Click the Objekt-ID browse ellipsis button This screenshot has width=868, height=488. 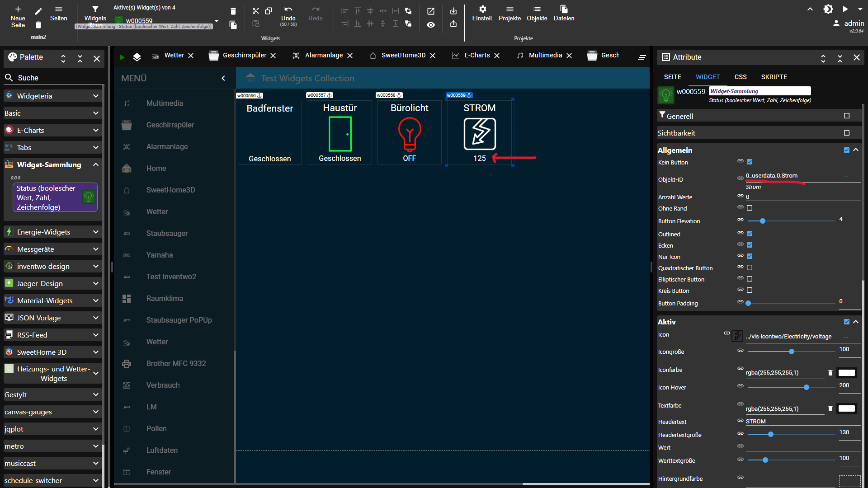pos(846,176)
